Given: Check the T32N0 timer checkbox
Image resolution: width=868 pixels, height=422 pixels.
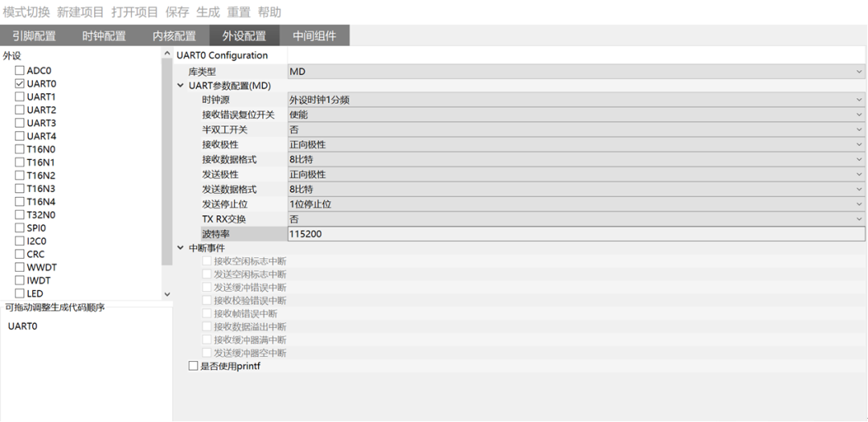Looking at the screenshot, I should pos(19,215).
